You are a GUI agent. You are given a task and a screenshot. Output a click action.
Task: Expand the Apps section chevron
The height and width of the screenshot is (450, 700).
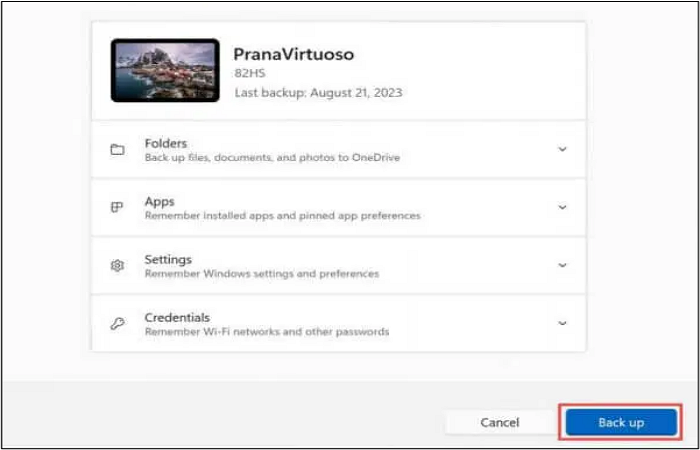[562, 207]
